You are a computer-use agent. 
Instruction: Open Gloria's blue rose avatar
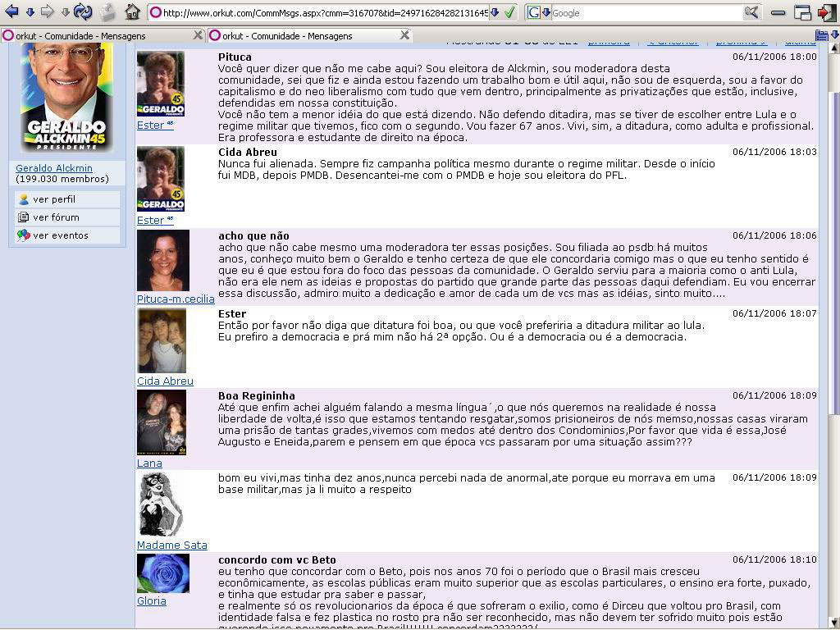163,573
